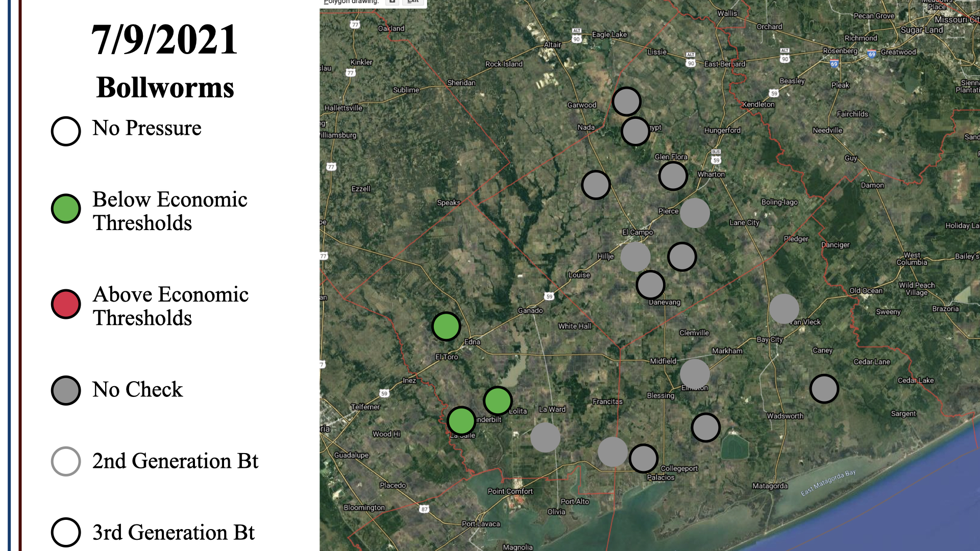
Task: Click the White Hall map label
Action: (x=575, y=327)
